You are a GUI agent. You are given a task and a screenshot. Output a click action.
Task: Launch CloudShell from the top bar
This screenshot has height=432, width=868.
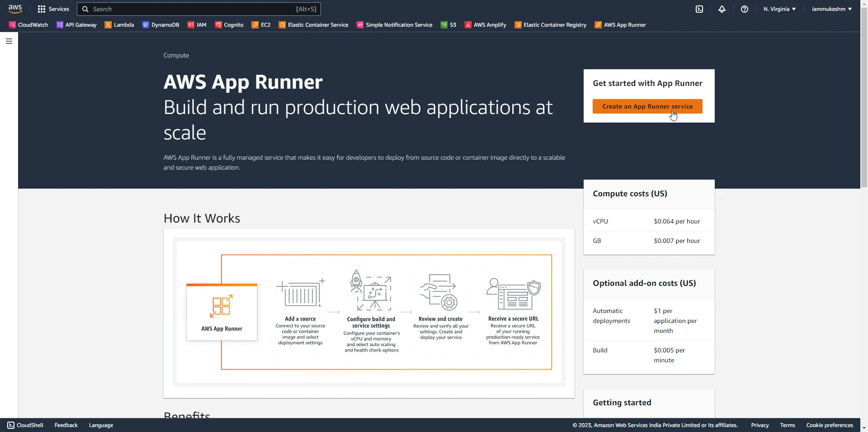pyautogui.click(x=699, y=9)
